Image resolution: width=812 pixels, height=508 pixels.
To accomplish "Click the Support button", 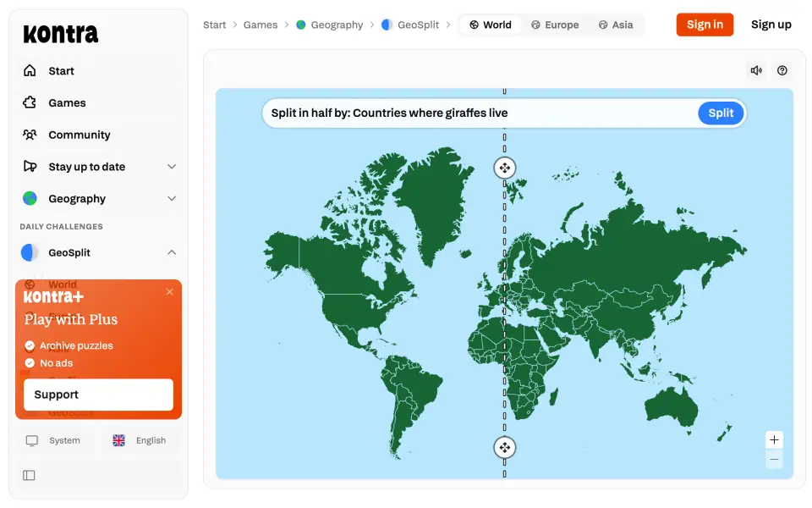I will (x=98, y=395).
